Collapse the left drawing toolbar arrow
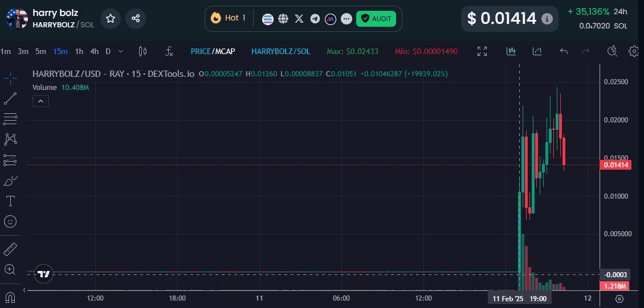This screenshot has height=308, width=644. pyautogui.click(x=25, y=290)
